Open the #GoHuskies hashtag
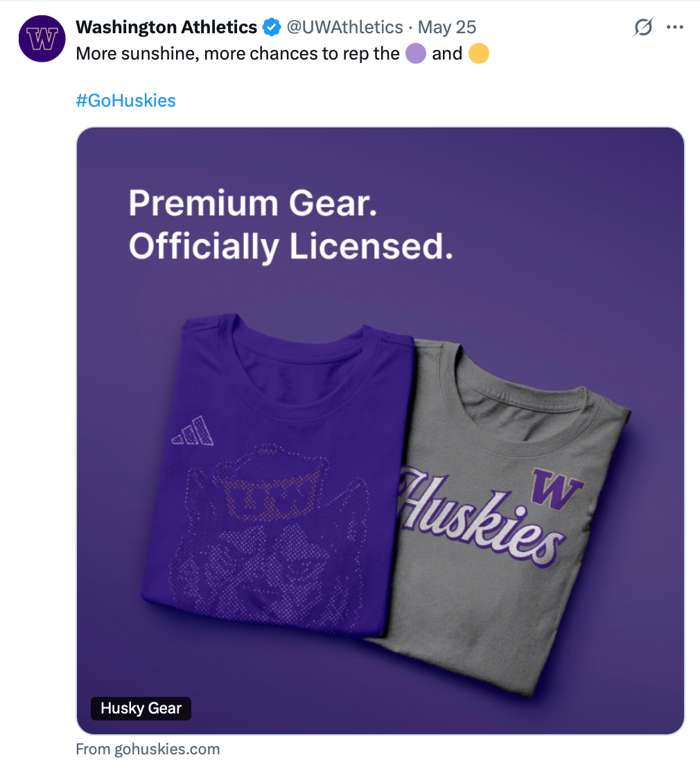700x762 pixels. pos(126,100)
